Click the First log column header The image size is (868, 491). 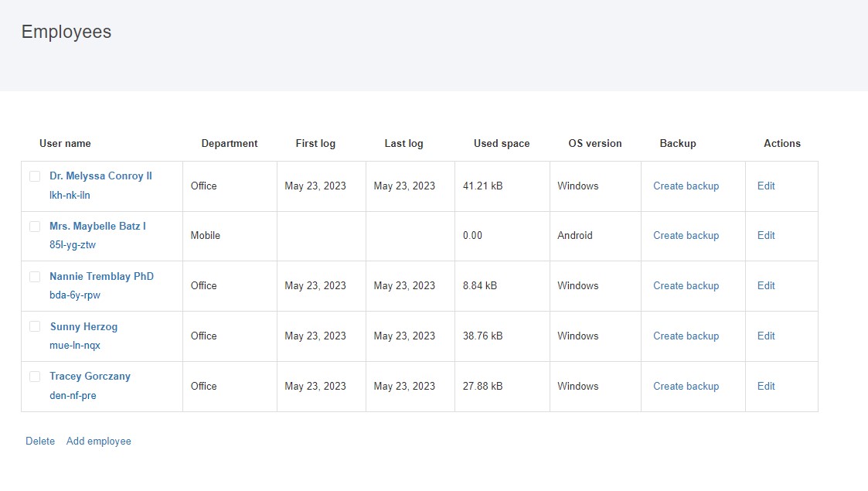click(x=315, y=143)
